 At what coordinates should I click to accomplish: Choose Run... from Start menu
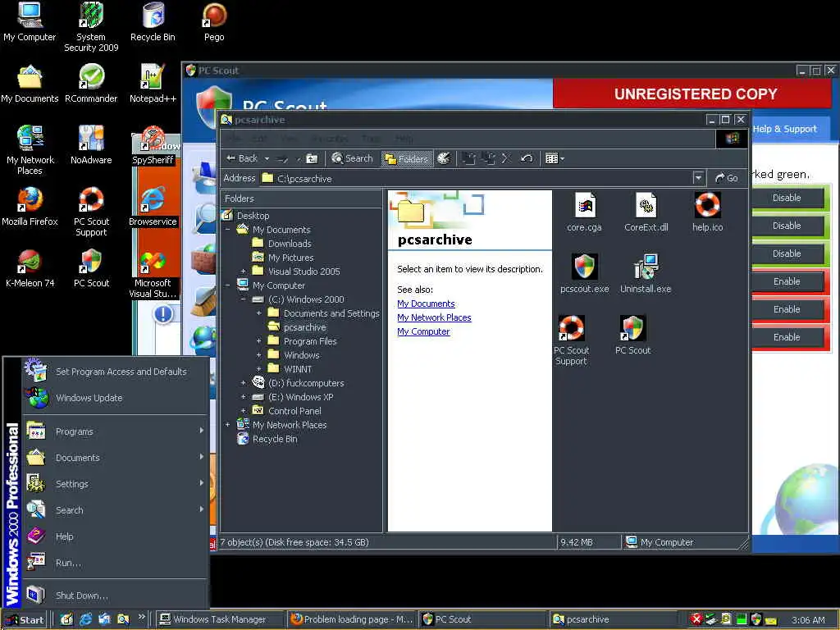(x=115, y=563)
